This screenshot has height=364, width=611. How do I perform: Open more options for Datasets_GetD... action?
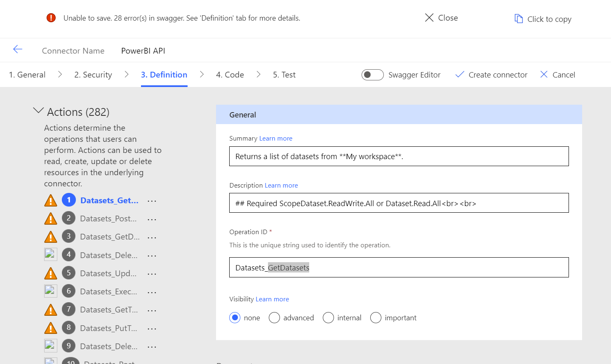pyautogui.click(x=152, y=237)
